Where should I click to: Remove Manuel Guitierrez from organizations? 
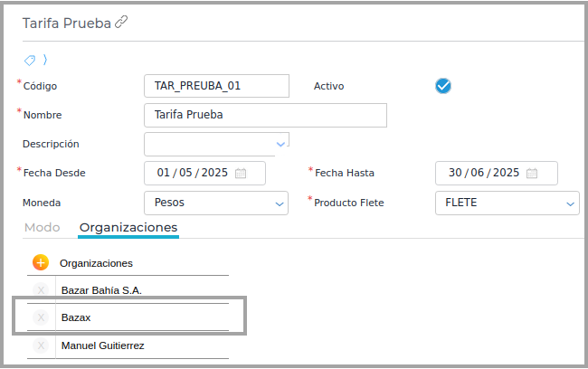(41, 345)
